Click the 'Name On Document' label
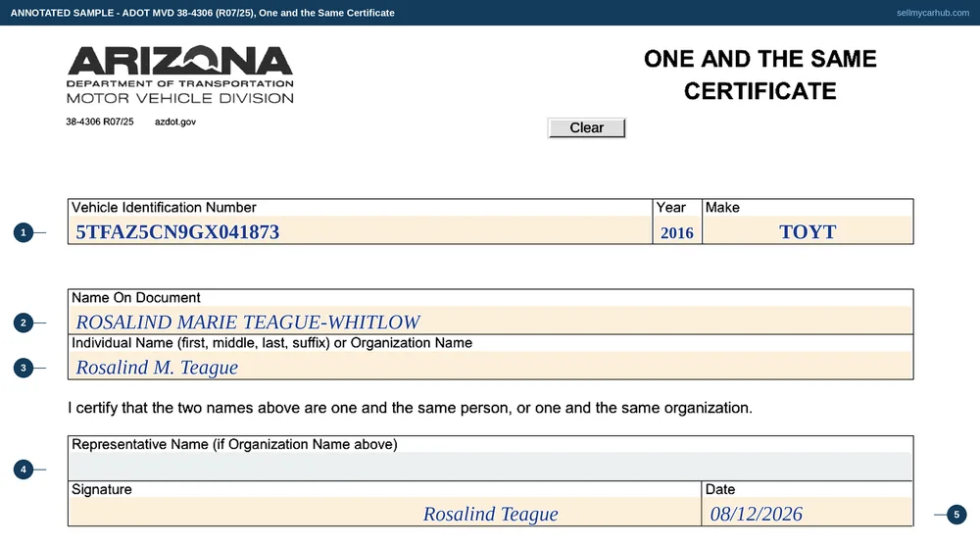The height and width of the screenshot is (546, 980). click(x=135, y=298)
